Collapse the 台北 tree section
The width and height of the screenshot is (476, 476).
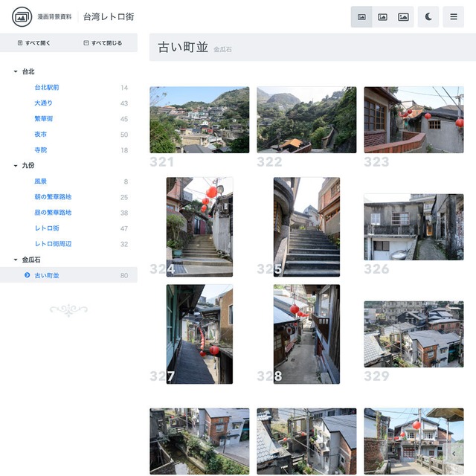coord(16,71)
